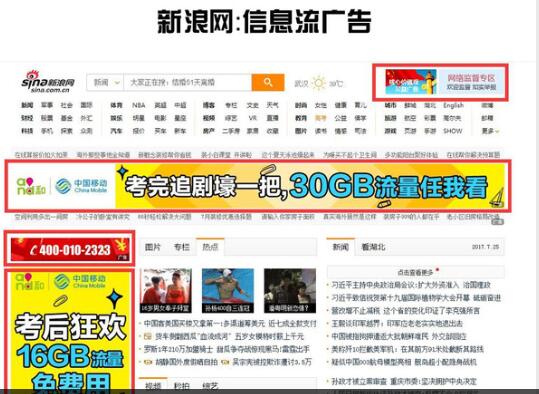Open the dark third hot-topic photo thumbnail
Viewport: 539px width, 394px height.
(290, 291)
